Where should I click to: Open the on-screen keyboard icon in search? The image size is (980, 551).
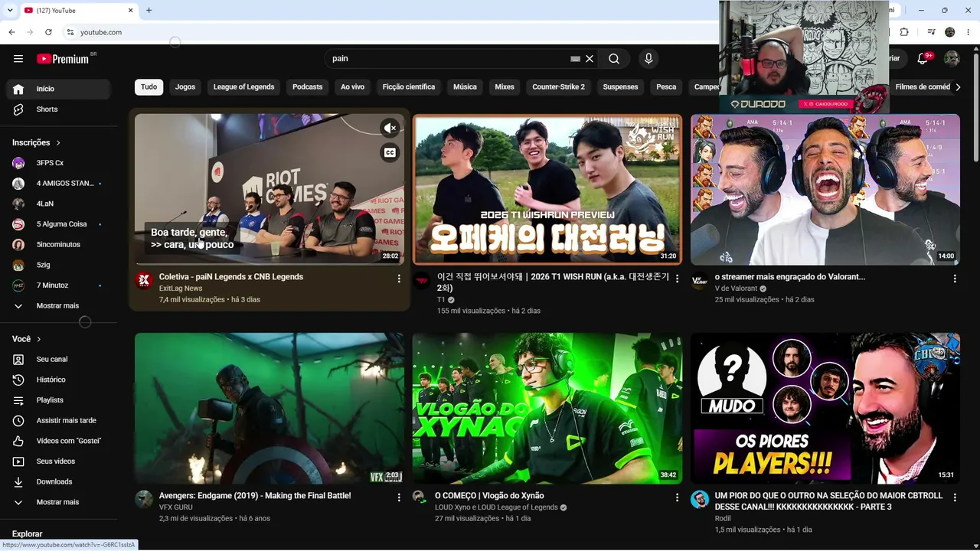(x=576, y=59)
